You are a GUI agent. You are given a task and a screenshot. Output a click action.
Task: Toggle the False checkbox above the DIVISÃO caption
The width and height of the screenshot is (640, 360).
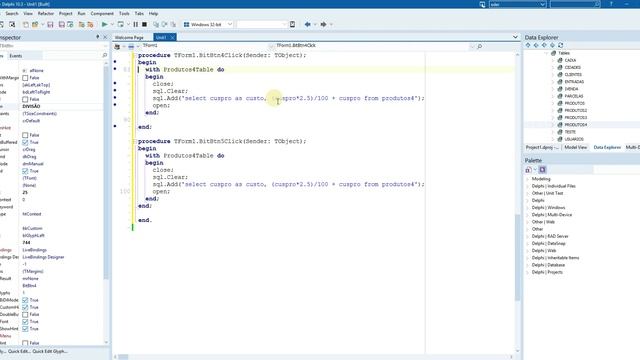coord(25,99)
